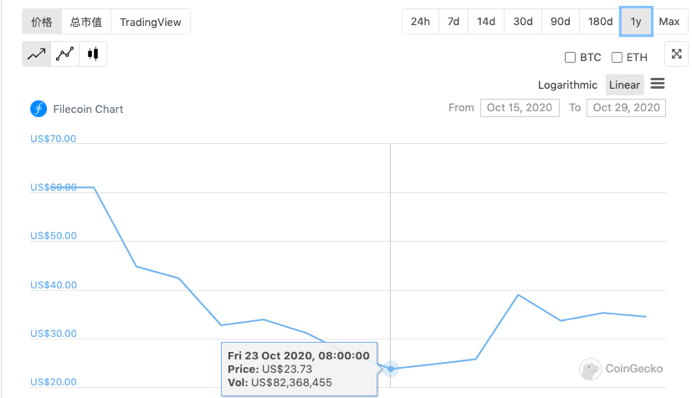Enable the BTC comparison checkbox

pos(570,57)
